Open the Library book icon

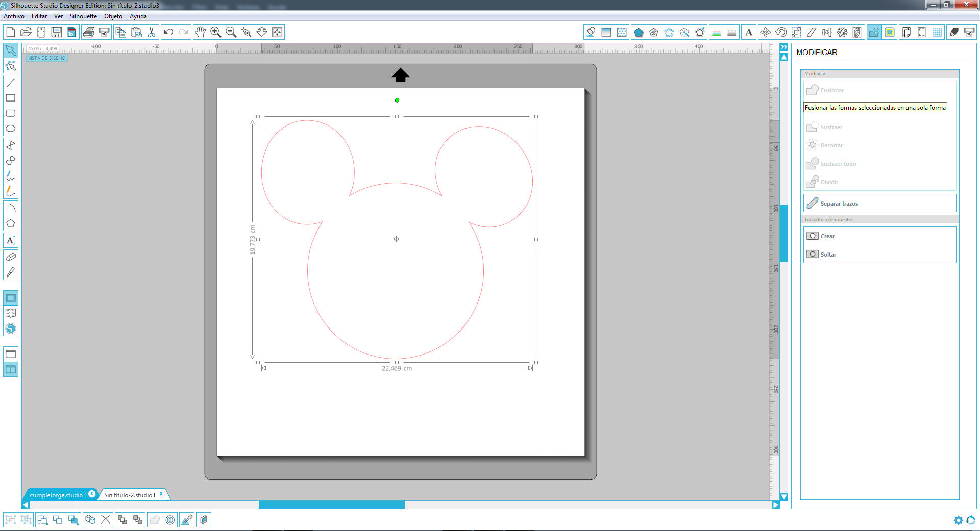(x=11, y=313)
